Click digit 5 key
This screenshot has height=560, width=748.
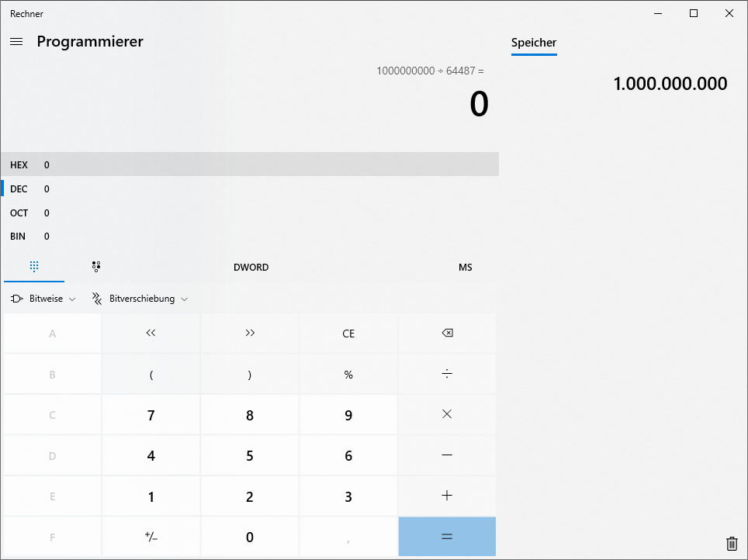pos(250,455)
